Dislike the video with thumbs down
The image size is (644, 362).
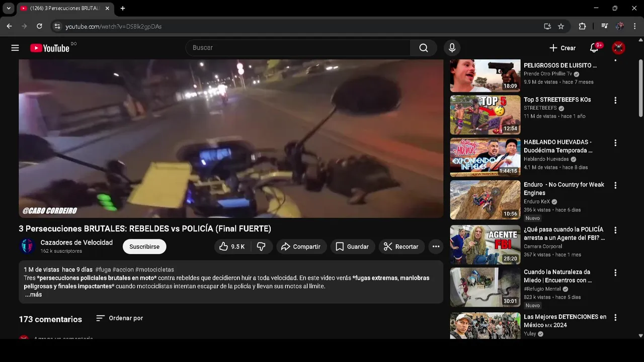pos(261,246)
